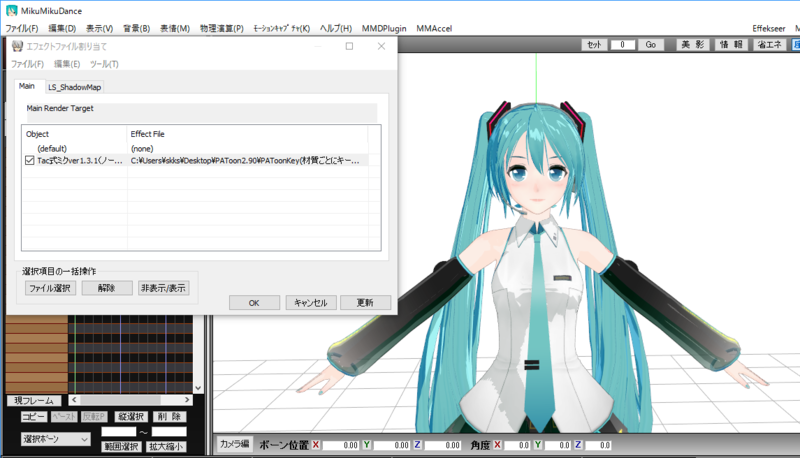The image size is (800, 458).
Task: Open the ヘルプ(H) menu
Action: [x=336, y=29]
